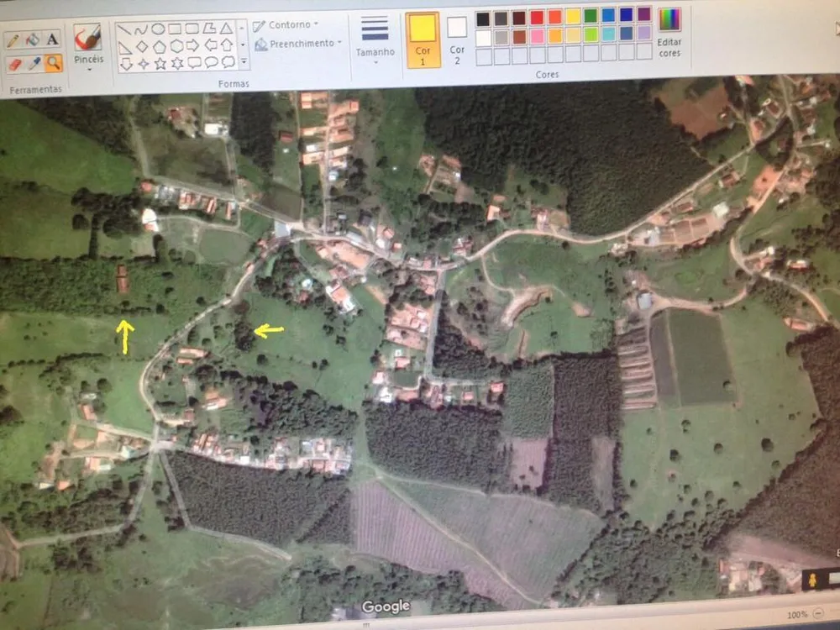Pick the bright yellow palette swatch
The image size is (840, 630).
click(573, 17)
